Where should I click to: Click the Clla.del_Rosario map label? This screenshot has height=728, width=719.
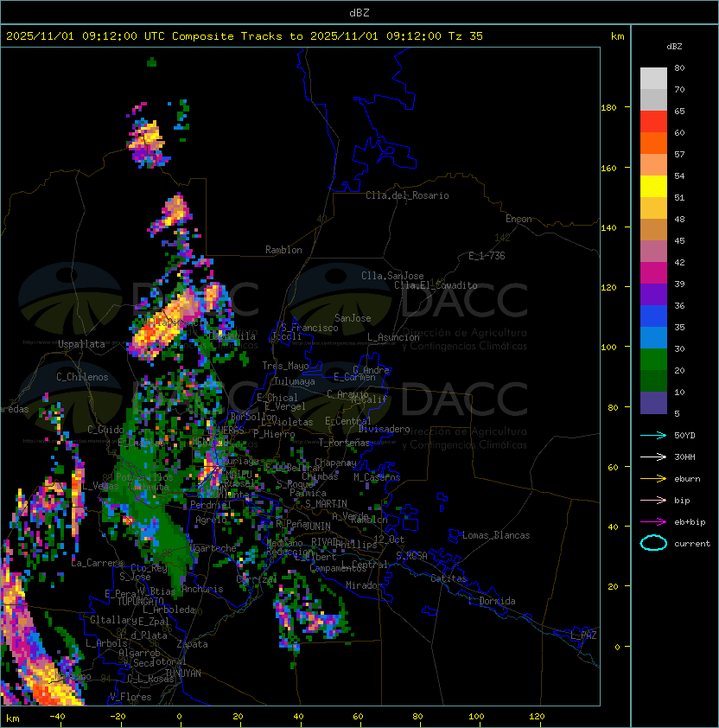click(407, 195)
